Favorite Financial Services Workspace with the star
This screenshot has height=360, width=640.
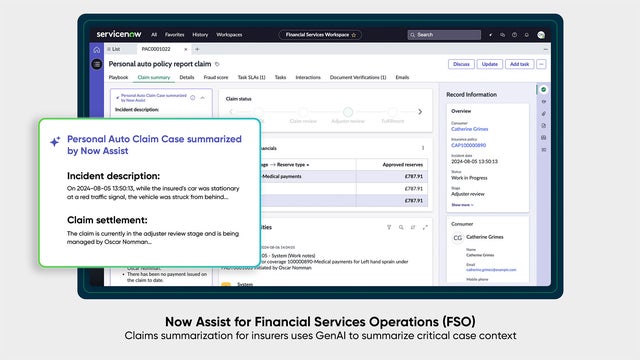coord(354,35)
